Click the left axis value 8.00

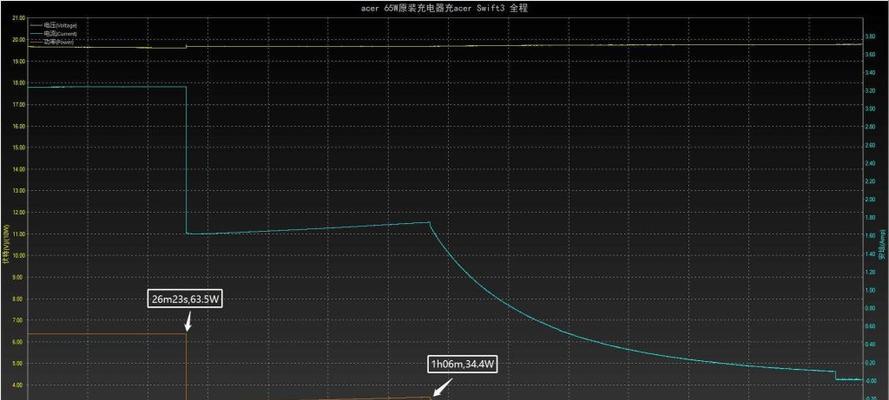(20, 299)
